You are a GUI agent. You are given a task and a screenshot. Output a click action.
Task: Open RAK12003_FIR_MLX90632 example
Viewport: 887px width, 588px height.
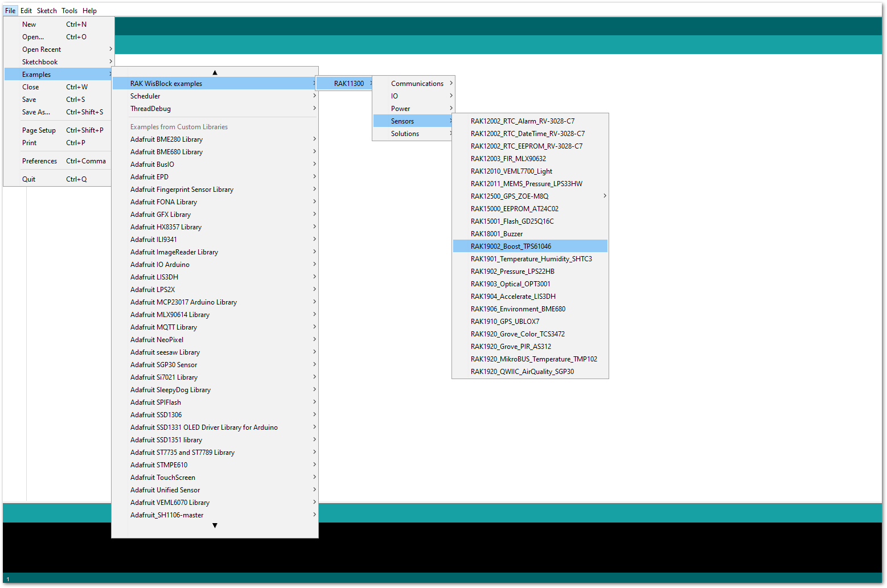tap(530, 159)
